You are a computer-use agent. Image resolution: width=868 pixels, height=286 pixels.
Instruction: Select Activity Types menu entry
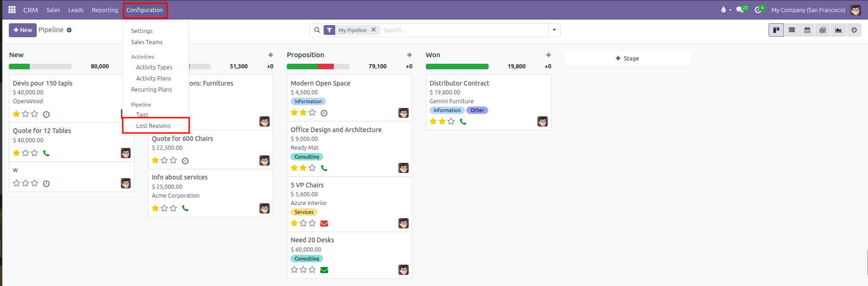pyautogui.click(x=154, y=67)
